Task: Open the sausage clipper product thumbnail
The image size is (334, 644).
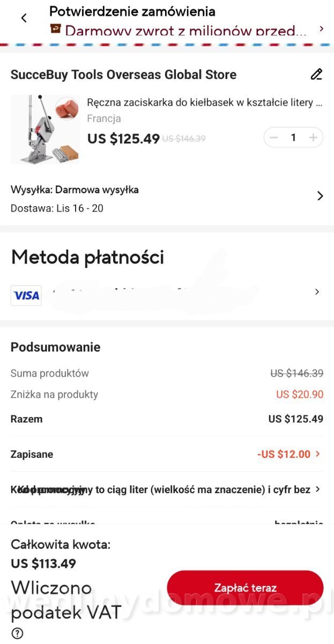Action: [45, 129]
